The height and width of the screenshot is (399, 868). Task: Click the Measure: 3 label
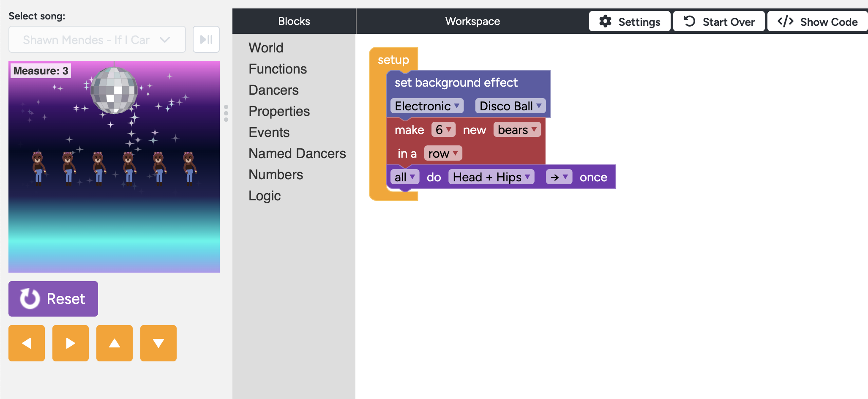click(41, 71)
